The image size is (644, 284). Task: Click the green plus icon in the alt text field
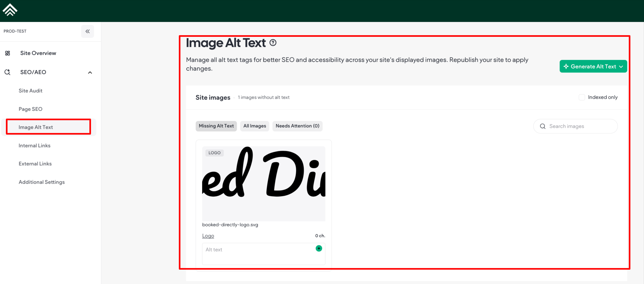tap(319, 248)
